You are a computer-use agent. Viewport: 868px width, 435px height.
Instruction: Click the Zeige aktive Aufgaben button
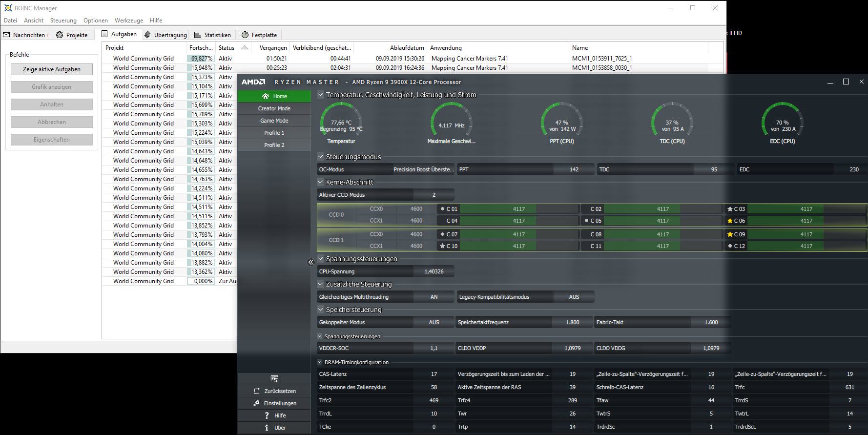pos(52,69)
